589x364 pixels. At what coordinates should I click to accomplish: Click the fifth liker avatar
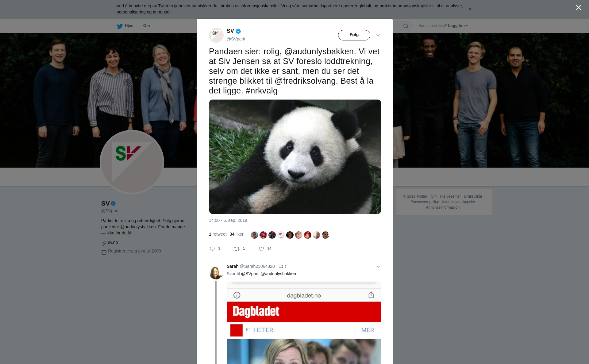290,235
